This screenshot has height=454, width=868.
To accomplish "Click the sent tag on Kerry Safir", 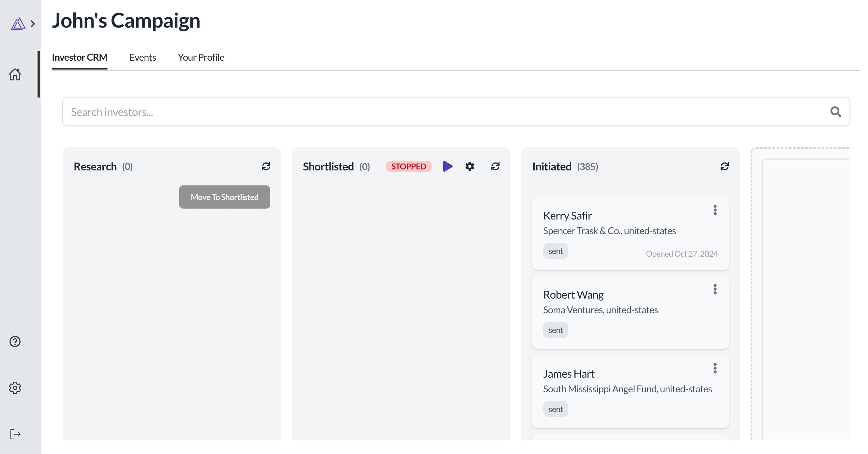I will (x=555, y=251).
